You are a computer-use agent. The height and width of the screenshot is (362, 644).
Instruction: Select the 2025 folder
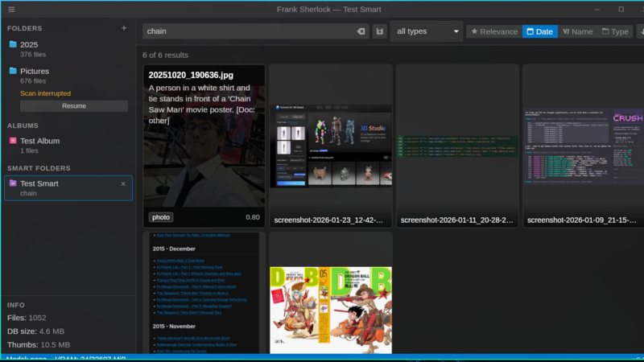tap(29, 44)
